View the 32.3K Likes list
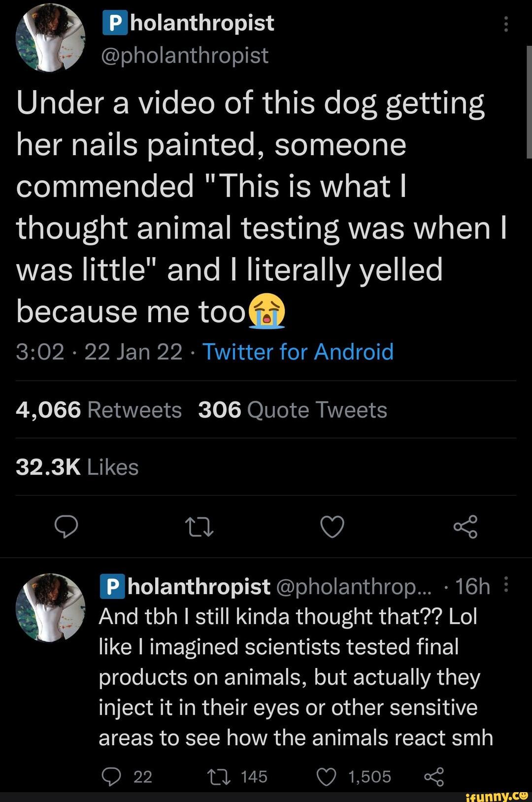Viewport: 532px width, 802px height. pyautogui.click(x=77, y=468)
